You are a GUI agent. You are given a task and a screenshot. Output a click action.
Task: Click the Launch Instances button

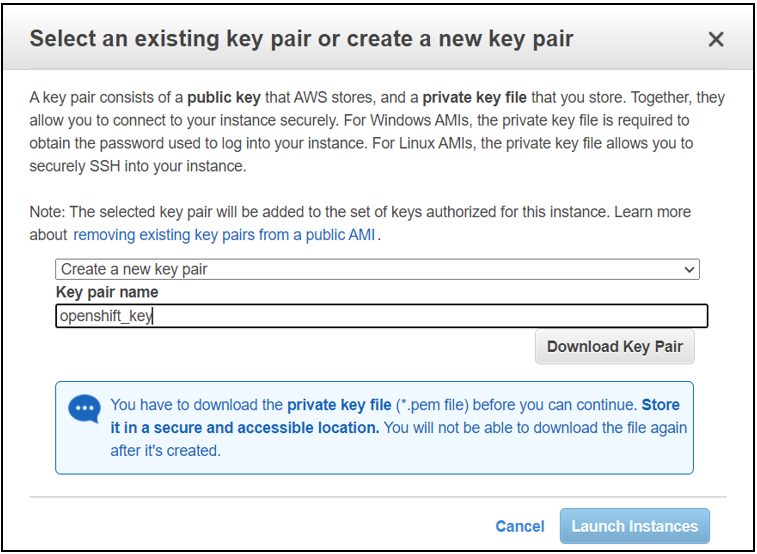634,526
